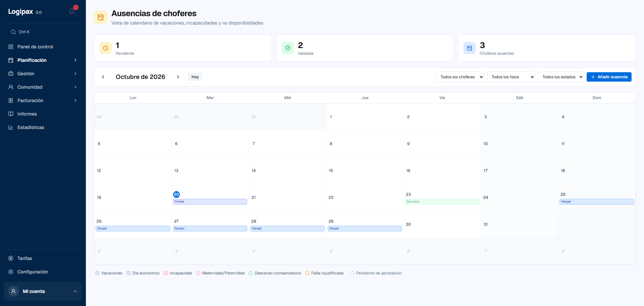This screenshot has height=306, width=644.
Task: Click the Comunidad people icon
Action: coord(11,87)
